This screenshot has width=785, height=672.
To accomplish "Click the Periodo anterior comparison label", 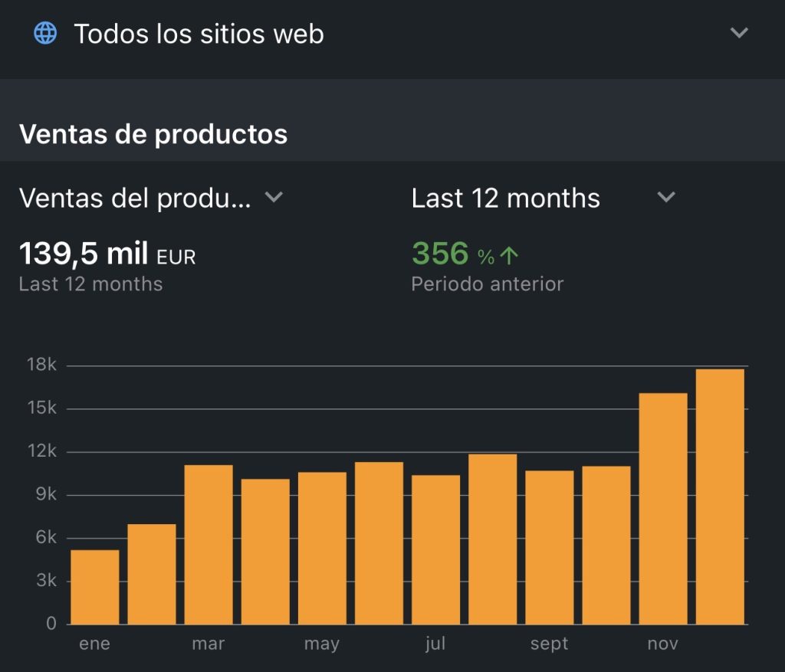I will coord(487,284).
